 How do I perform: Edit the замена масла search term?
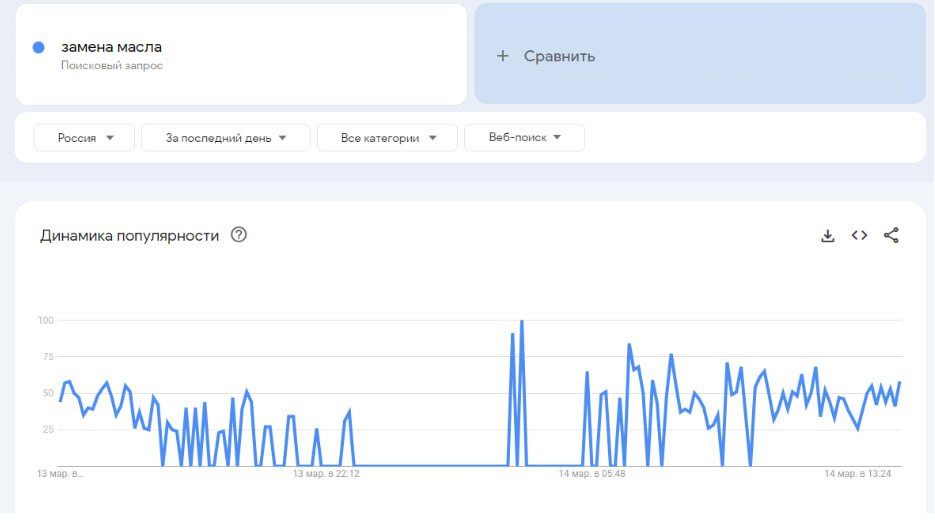(x=111, y=47)
